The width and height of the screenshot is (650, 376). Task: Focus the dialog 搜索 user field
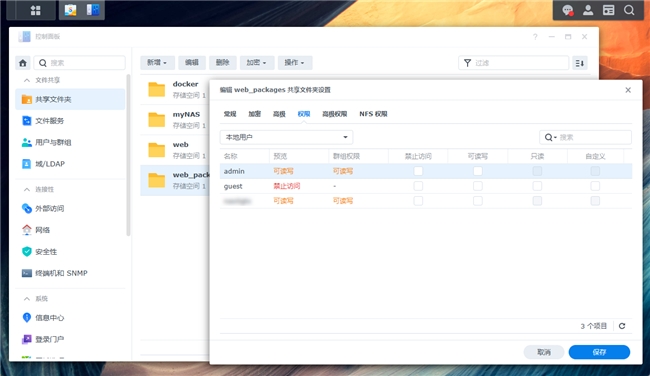585,137
